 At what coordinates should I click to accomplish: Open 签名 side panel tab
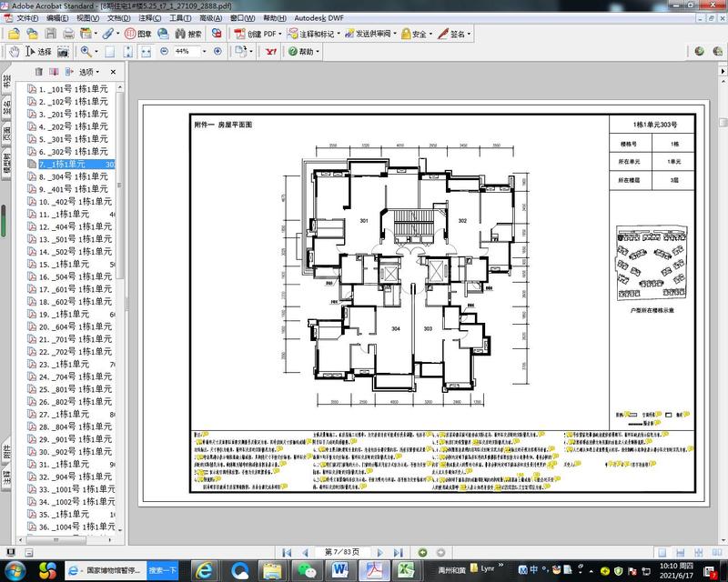coord(6,107)
